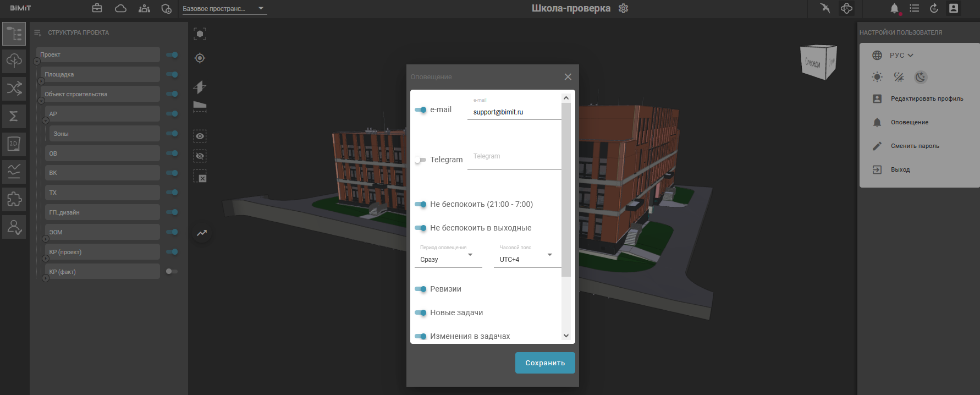The image size is (980, 395).
Task: Click the puzzle plugins sidebar icon
Action: coord(14,199)
